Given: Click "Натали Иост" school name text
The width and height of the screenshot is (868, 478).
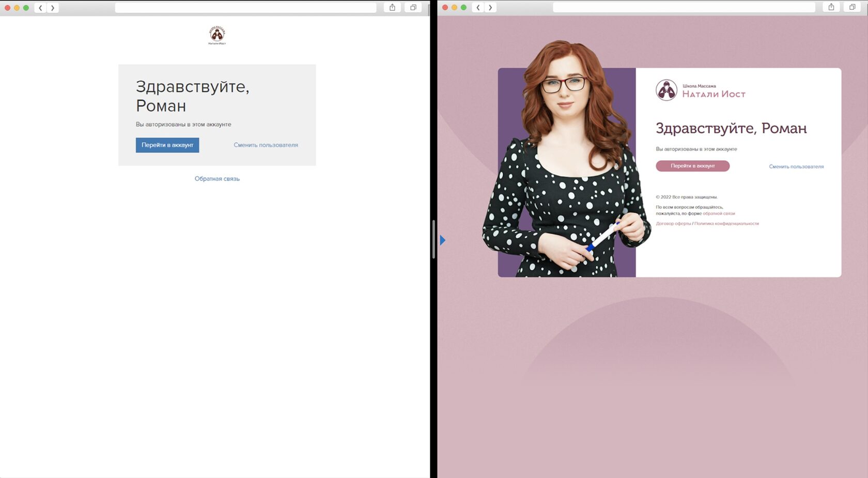Looking at the screenshot, I should click(714, 94).
